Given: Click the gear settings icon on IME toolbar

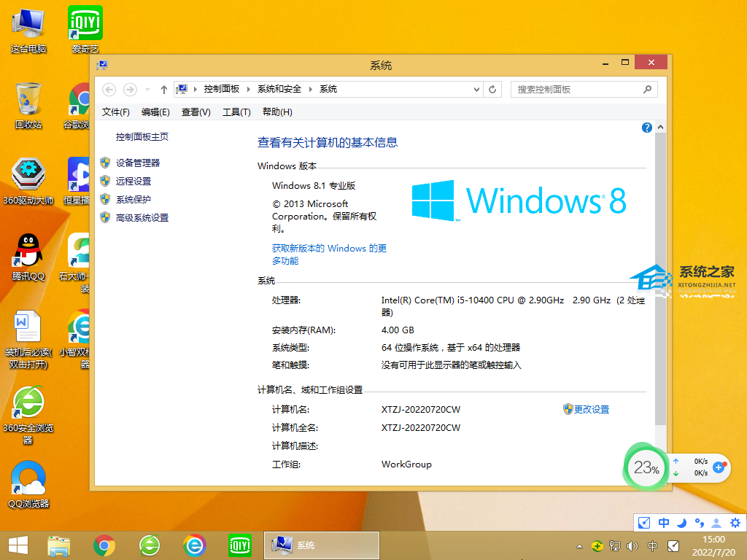Looking at the screenshot, I should coord(735,523).
